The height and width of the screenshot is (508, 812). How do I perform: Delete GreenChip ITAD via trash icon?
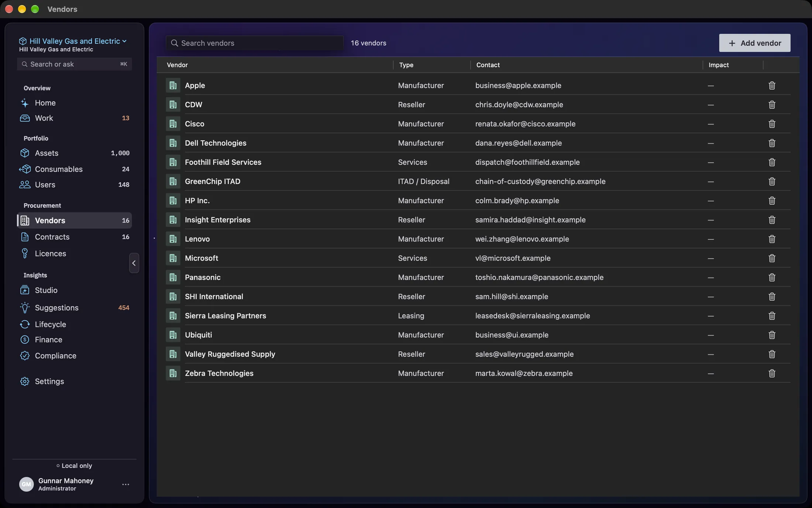[x=772, y=181]
